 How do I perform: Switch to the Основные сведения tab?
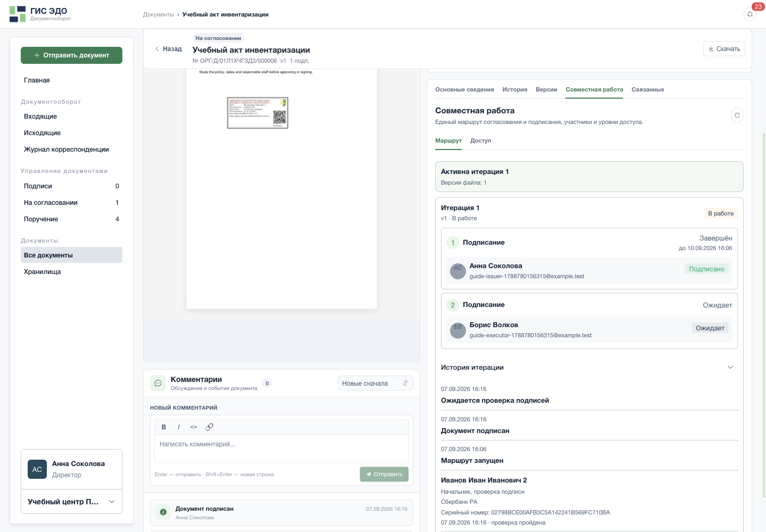(x=464, y=89)
